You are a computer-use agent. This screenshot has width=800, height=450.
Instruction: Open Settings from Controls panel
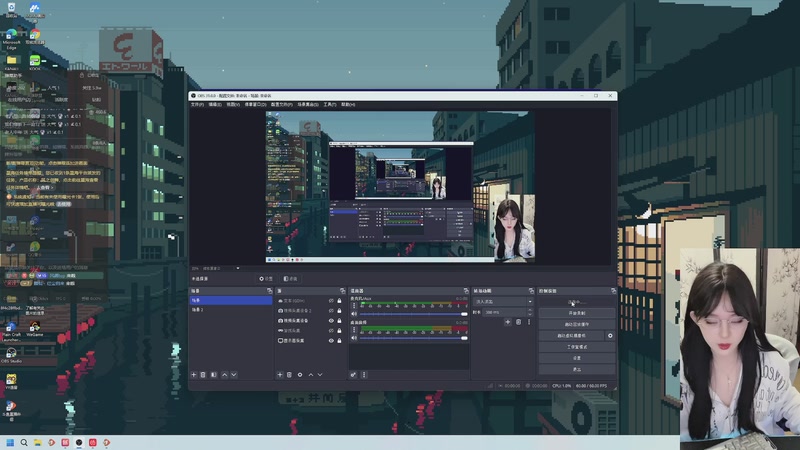(x=577, y=358)
